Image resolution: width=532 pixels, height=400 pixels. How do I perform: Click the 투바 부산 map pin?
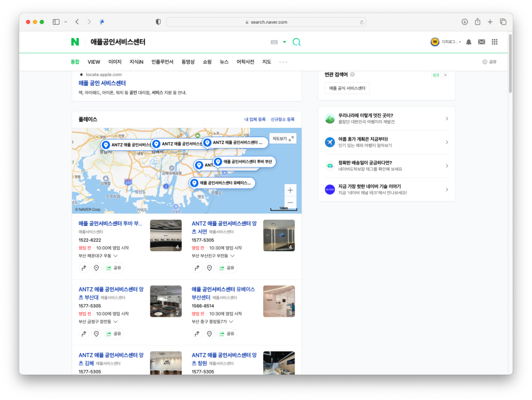pos(245,161)
